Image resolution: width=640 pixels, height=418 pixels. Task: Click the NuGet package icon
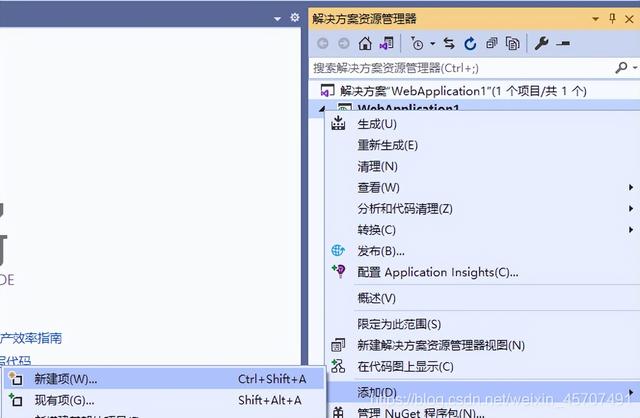coord(338,412)
